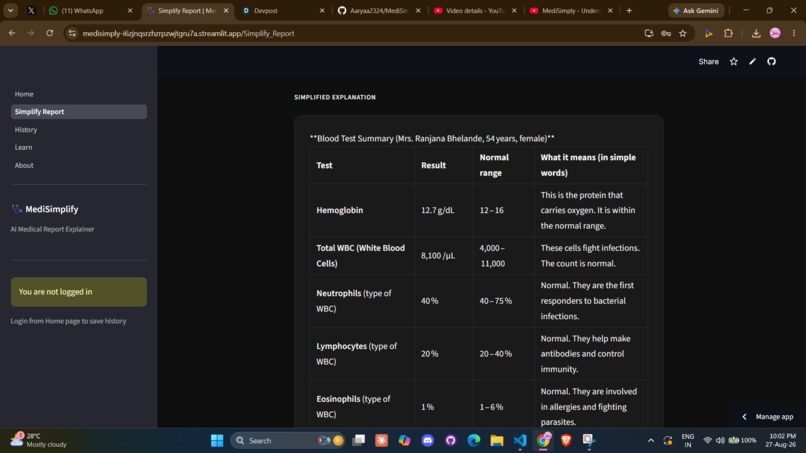Open the GitHub repo icon in Streamlit toolbar
Screen dimensions: 806x453
click(x=771, y=62)
